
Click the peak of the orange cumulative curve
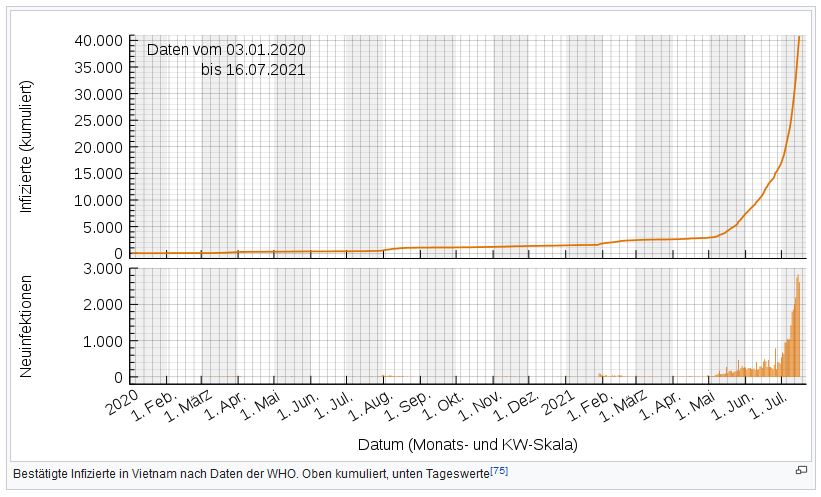800,38
